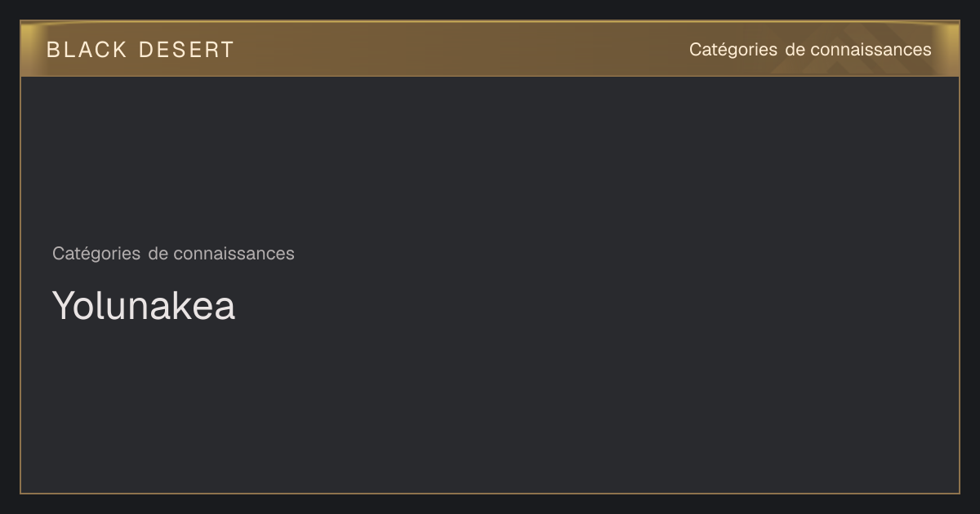Click 'Catégories' in the grey breadcrumb
The width and height of the screenshot is (980, 514).
[x=96, y=254]
